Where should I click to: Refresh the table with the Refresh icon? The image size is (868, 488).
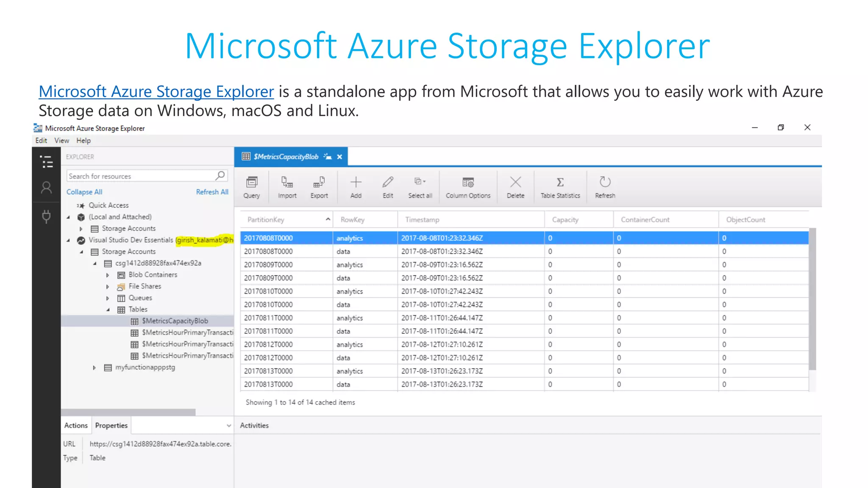[605, 182]
